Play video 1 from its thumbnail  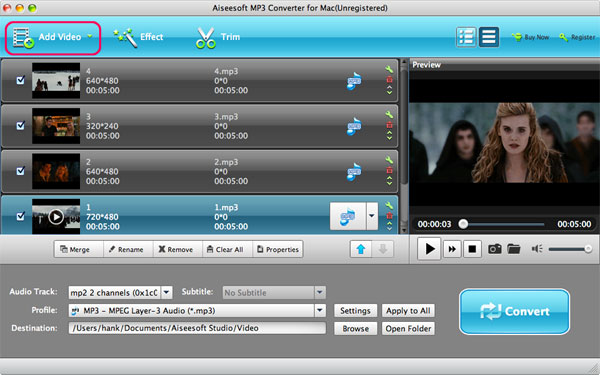[56, 217]
